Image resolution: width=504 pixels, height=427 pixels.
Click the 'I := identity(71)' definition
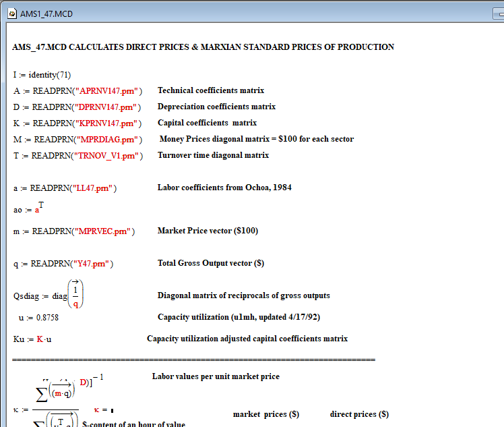42,75
